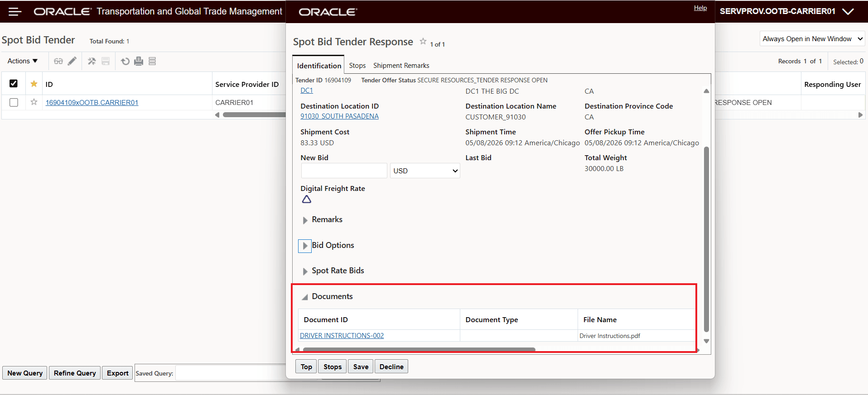Click dialog scrollbar down arrow

pos(706,341)
